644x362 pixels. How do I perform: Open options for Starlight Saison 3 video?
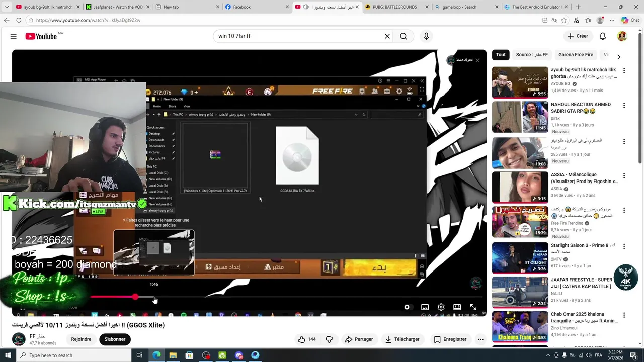pos(624,246)
